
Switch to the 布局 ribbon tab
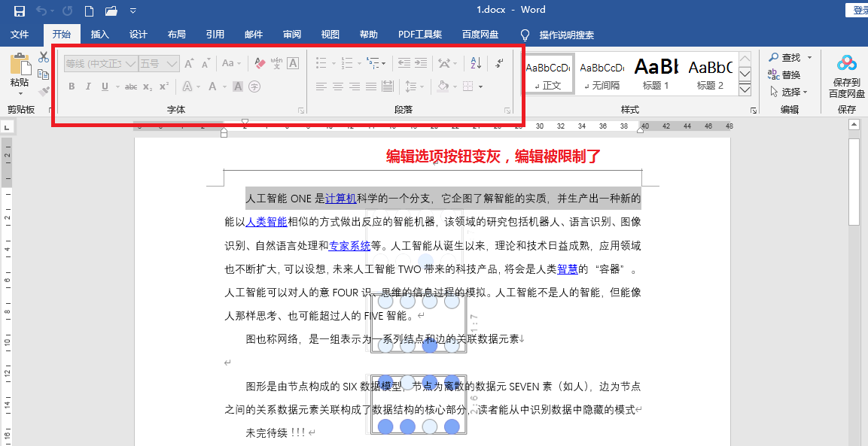(177, 35)
